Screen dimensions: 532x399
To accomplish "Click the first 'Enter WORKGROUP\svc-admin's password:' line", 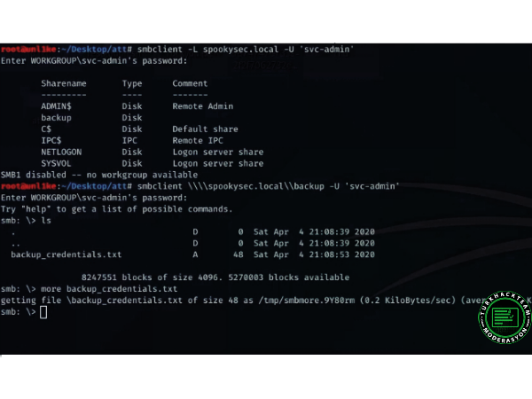I will click(94, 61).
